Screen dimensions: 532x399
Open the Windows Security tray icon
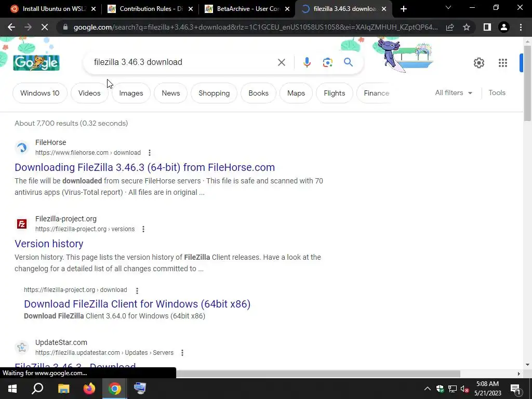pos(440,389)
